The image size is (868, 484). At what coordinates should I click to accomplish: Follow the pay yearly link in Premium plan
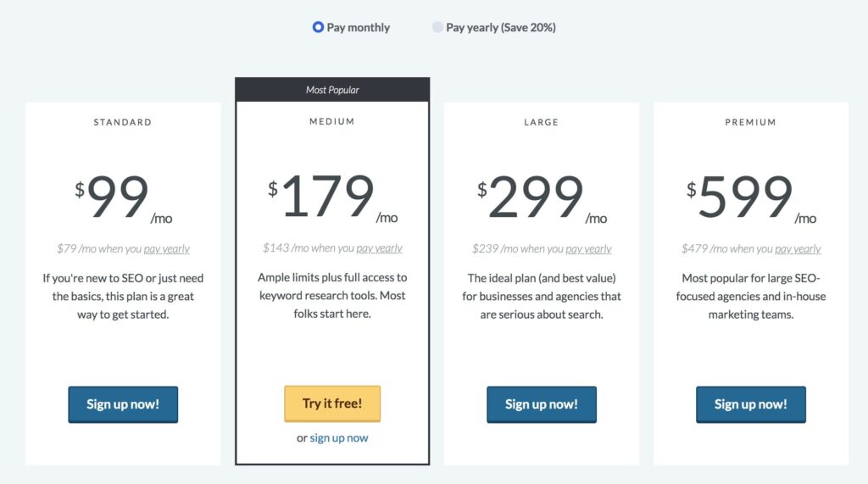pyautogui.click(x=798, y=249)
